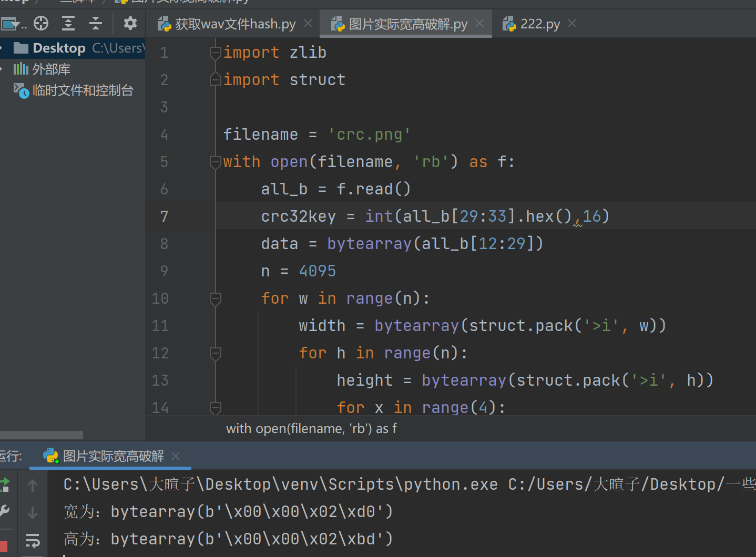Click 'range(4)' on line 14
The image size is (756, 557).
coord(459,408)
